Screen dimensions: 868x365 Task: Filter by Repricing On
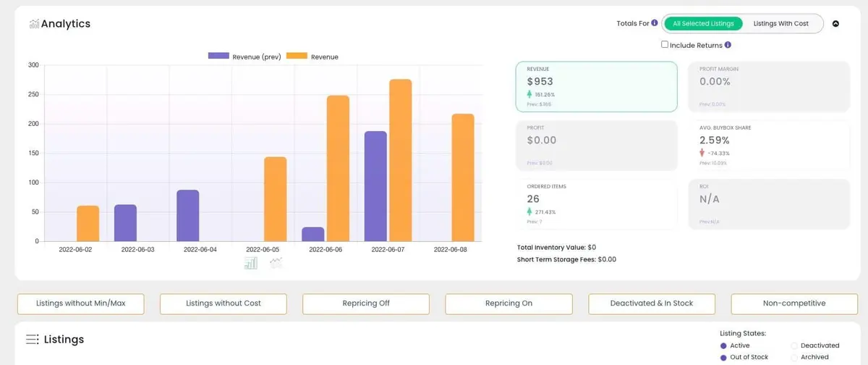509,303
